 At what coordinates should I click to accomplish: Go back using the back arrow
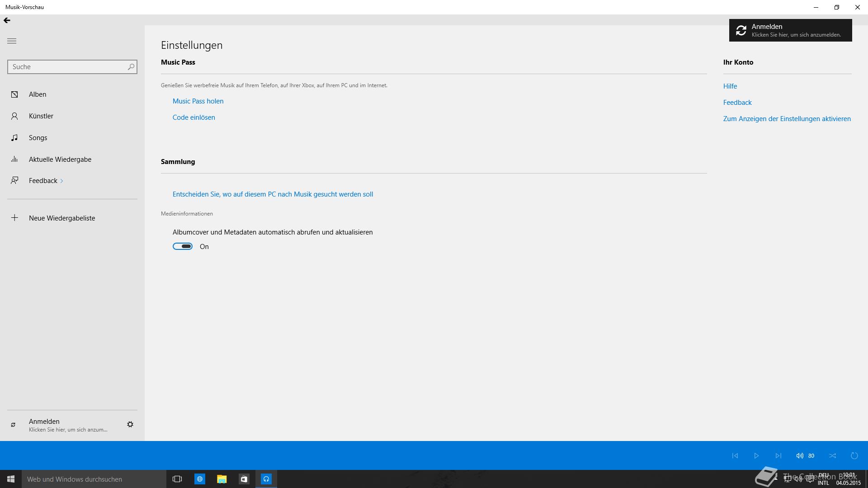click(x=7, y=20)
